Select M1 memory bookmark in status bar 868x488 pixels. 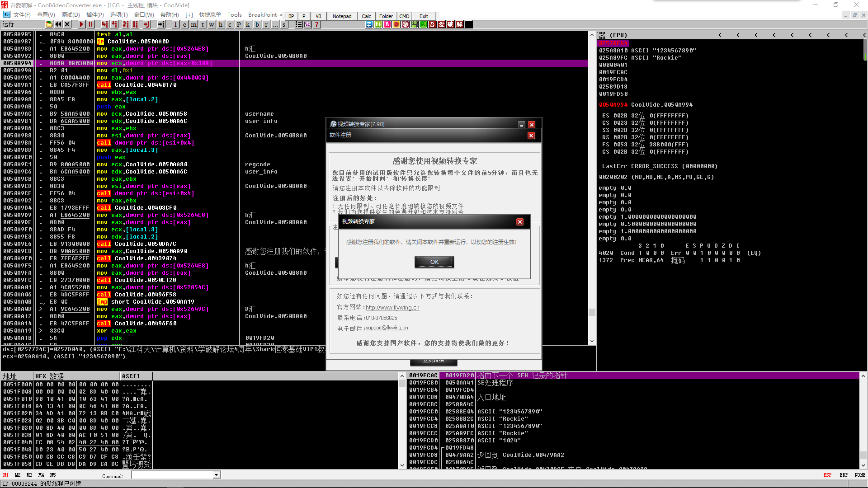(x=6, y=475)
